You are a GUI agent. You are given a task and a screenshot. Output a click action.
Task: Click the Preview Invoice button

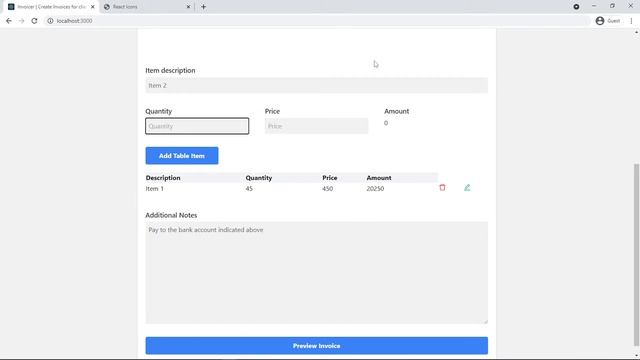(x=316, y=346)
